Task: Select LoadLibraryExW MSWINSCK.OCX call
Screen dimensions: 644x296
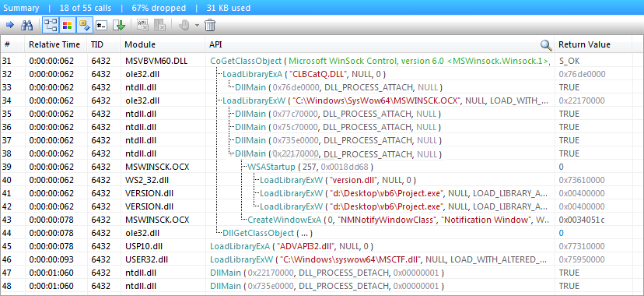Action: 322,100
